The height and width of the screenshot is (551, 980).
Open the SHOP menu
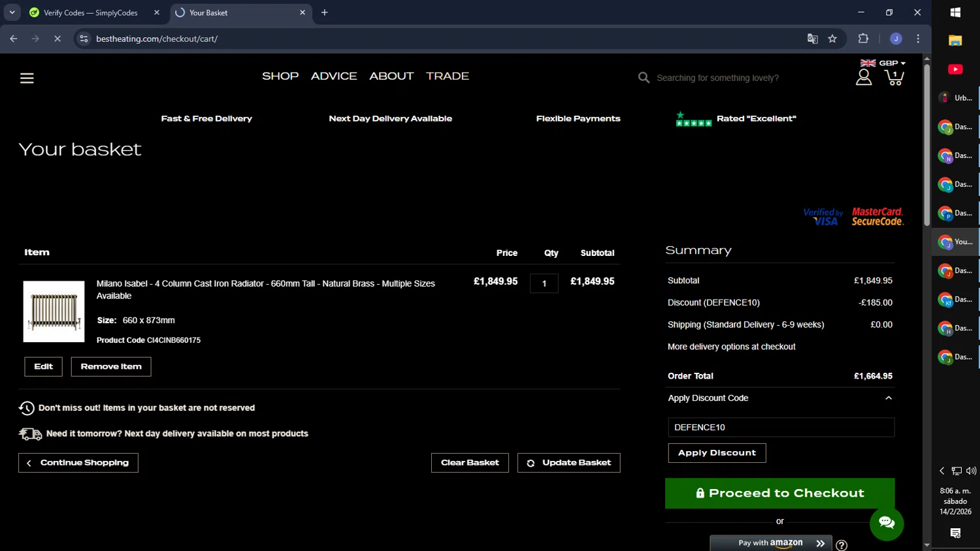pyautogui.click(x=280, y=76)
